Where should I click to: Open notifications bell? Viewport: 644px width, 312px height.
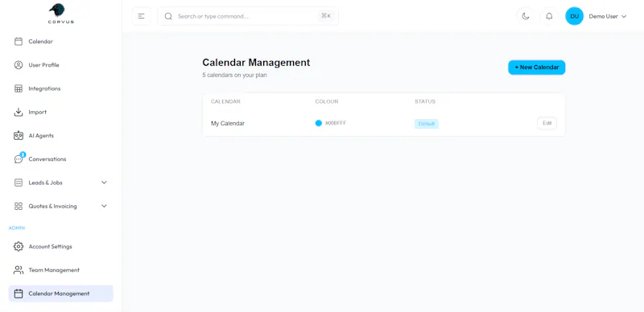pos(549,16)
